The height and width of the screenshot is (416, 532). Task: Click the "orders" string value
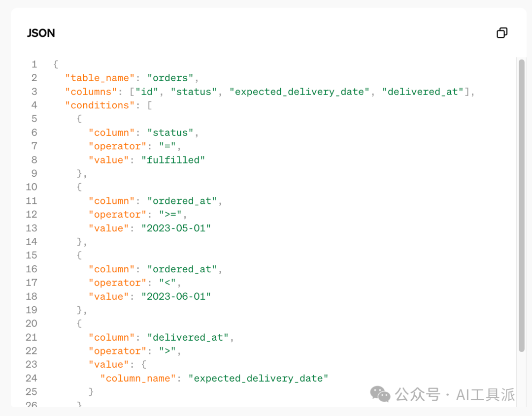coord(170,78)
